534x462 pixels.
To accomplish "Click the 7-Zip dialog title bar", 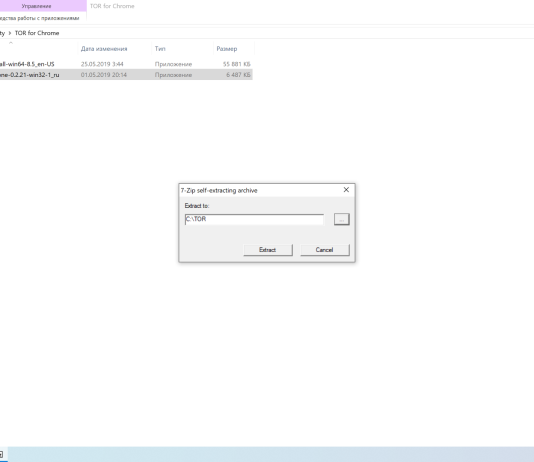I will pyautogui.click(x=259, y=190).
